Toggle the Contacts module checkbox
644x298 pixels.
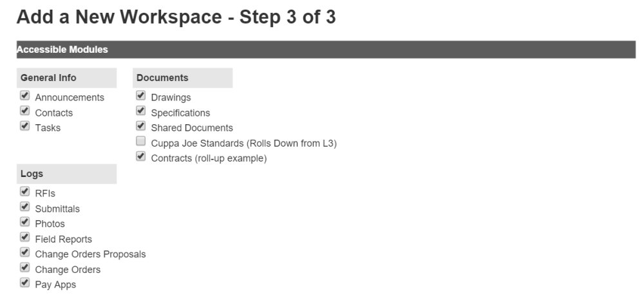25,111
